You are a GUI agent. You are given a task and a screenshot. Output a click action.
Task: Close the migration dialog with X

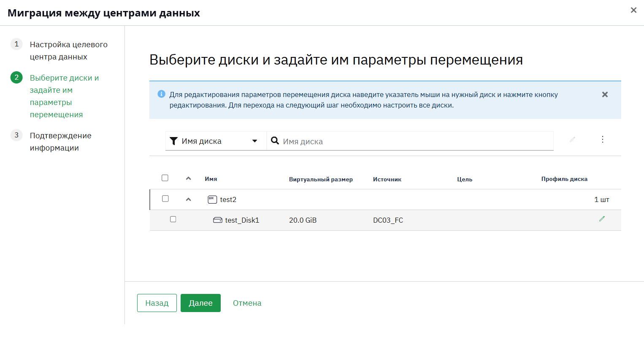point(633,10)
